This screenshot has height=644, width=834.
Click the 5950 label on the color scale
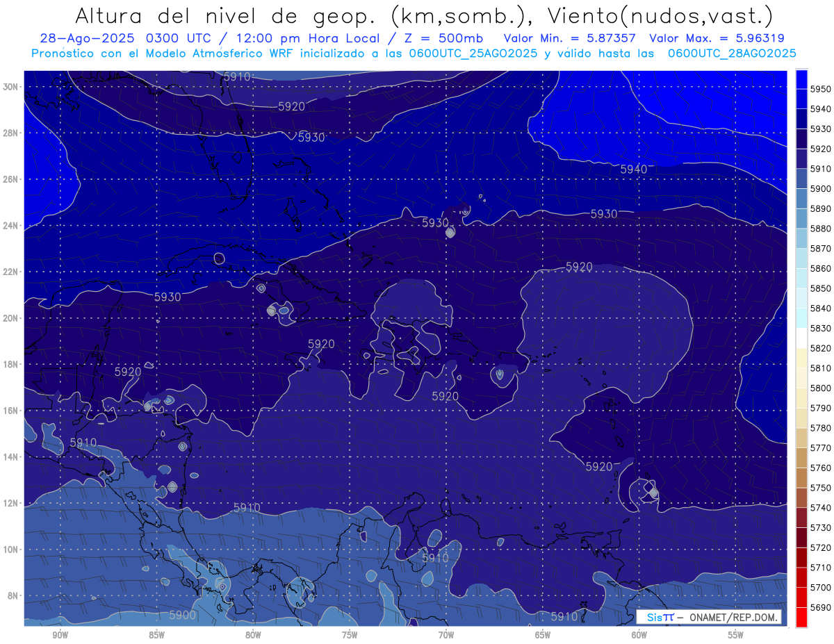(821, 89)
